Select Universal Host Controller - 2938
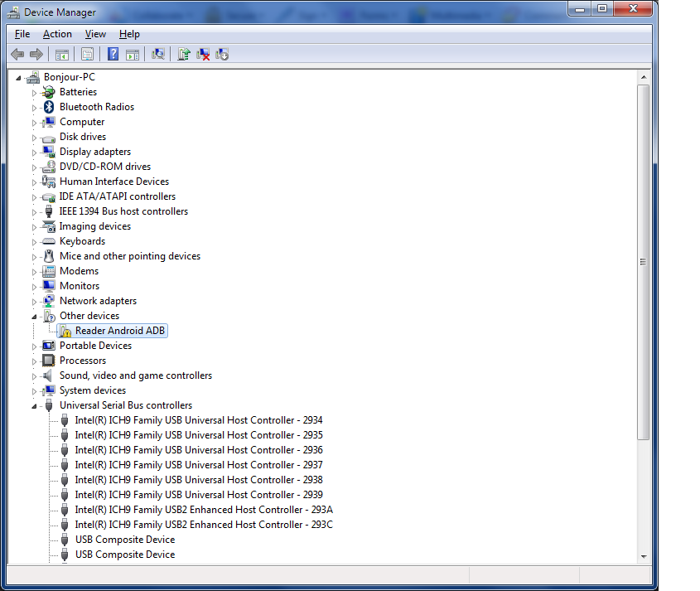The height and width of the screenshot is (591, 700). pyautogui.click(x=199, y=480)
